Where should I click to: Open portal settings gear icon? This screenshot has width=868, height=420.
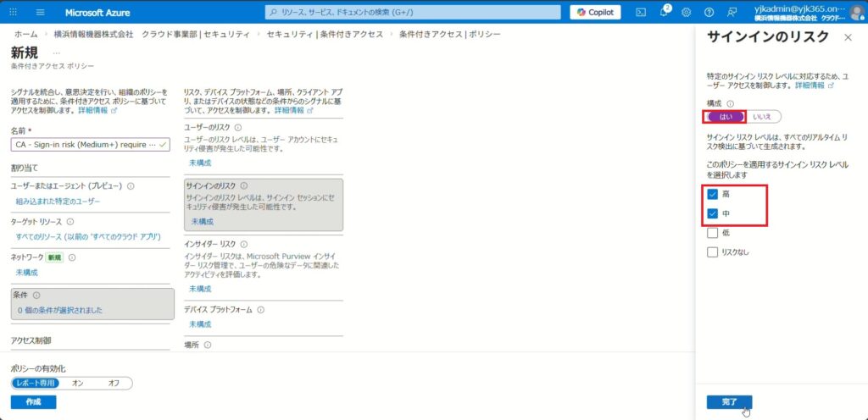[x=687, y=12]
